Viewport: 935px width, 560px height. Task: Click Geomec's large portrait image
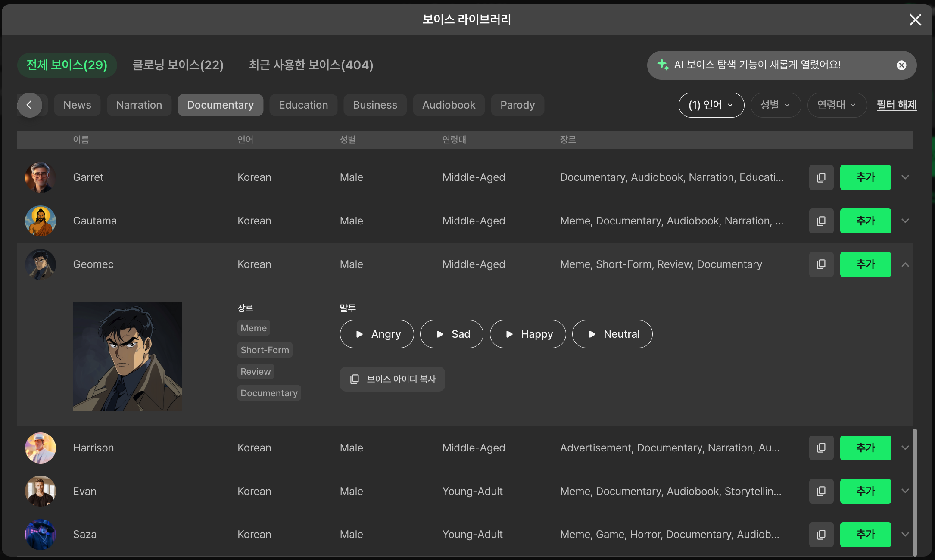(x=128, y=356)
